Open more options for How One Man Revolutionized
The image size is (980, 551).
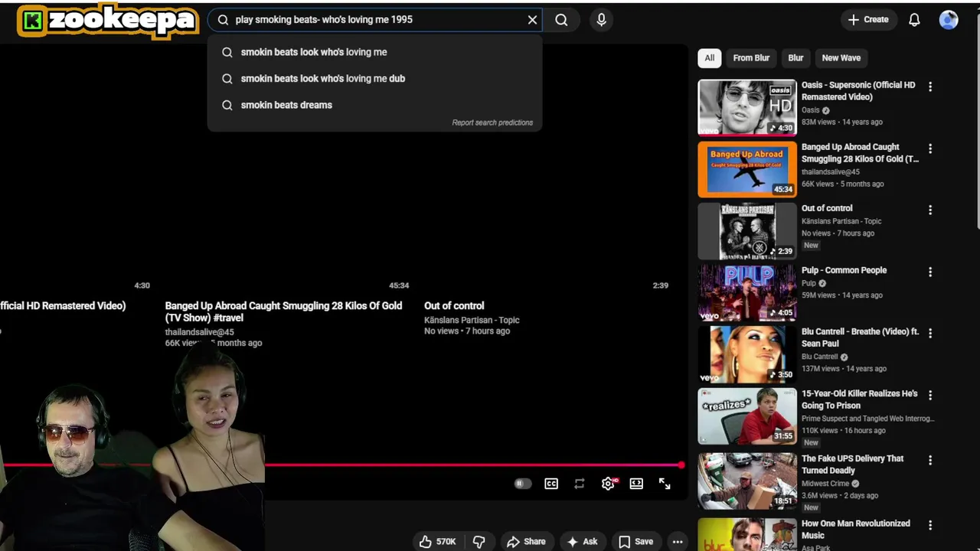[930, 525]
